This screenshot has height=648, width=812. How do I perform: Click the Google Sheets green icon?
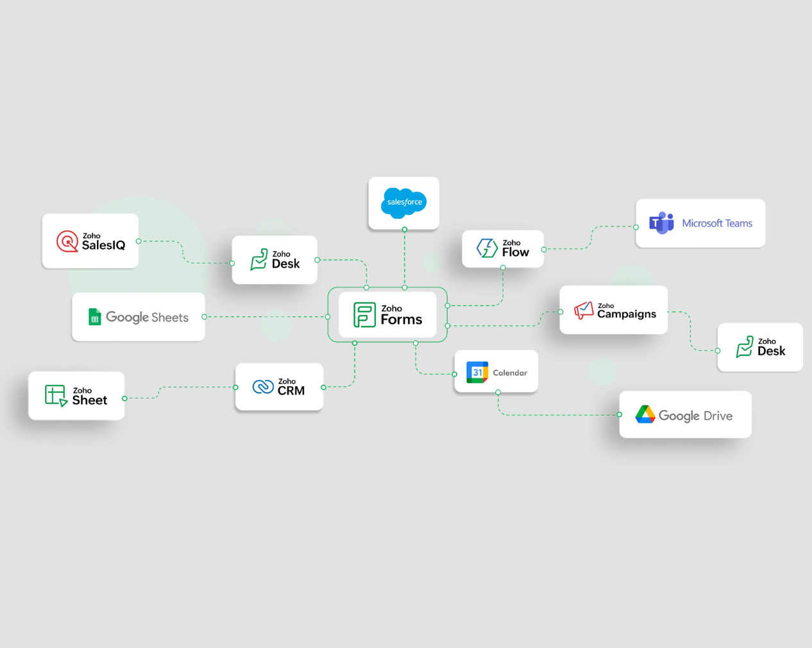pos(95,317)
